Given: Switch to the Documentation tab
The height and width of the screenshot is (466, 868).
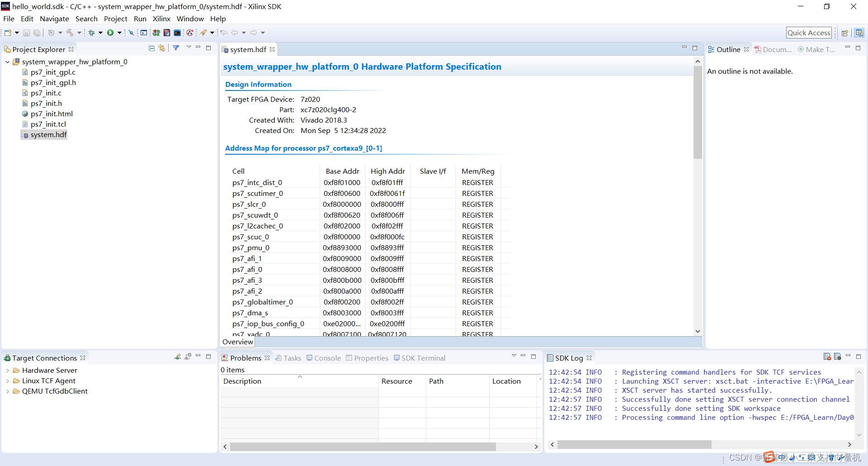Looking at the screenshot, I should point(773,49).
